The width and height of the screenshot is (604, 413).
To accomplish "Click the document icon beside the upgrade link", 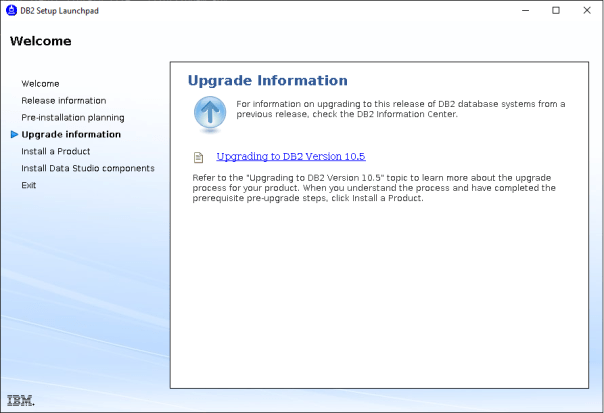I will 199,157.
